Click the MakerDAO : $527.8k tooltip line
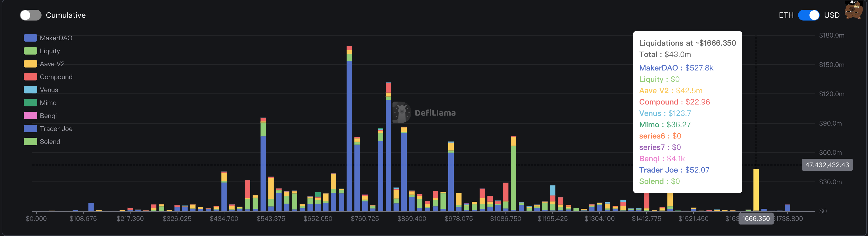 tap(676, 68)
